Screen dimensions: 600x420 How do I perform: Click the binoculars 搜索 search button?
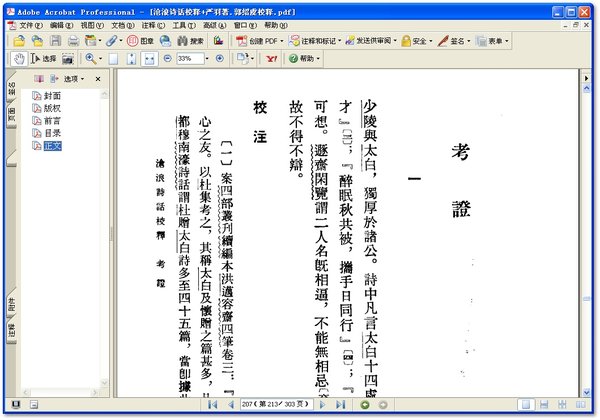[x=191, y=41]
